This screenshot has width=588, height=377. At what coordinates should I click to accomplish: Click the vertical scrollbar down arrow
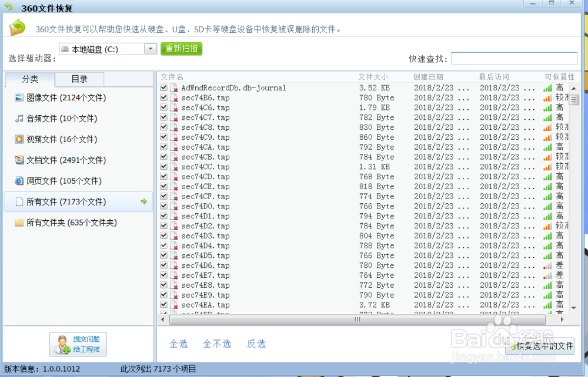pyautogui.click(x=574, y=308)
